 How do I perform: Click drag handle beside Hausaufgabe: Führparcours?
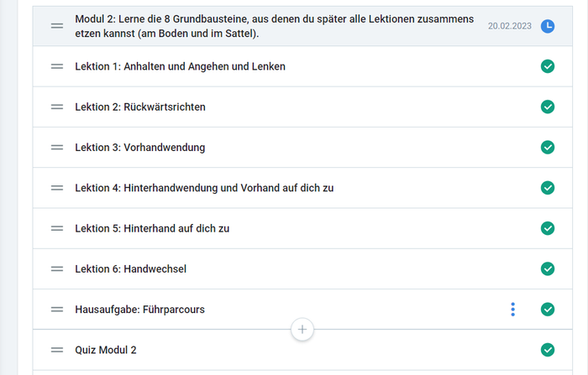coord(57,310)
